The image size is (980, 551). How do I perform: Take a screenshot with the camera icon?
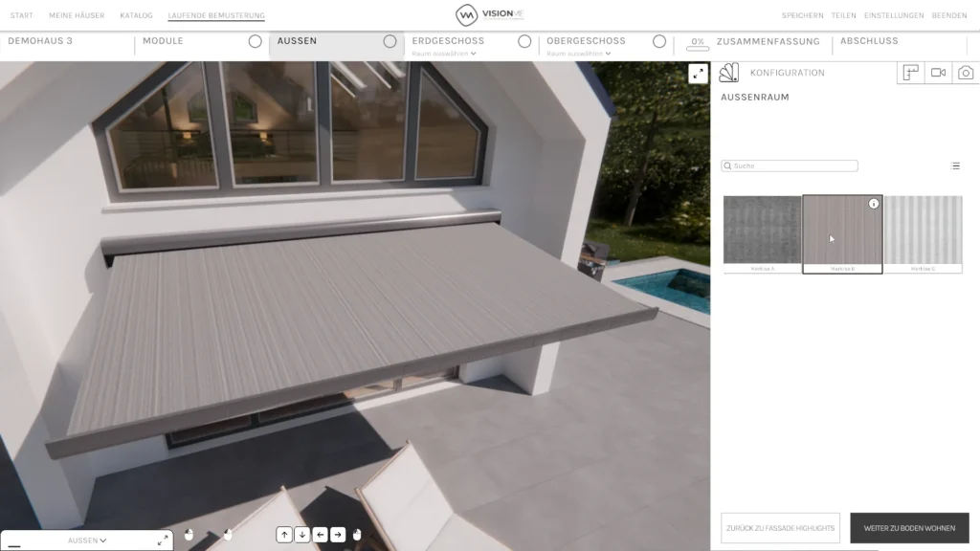(x=966, y=73)
